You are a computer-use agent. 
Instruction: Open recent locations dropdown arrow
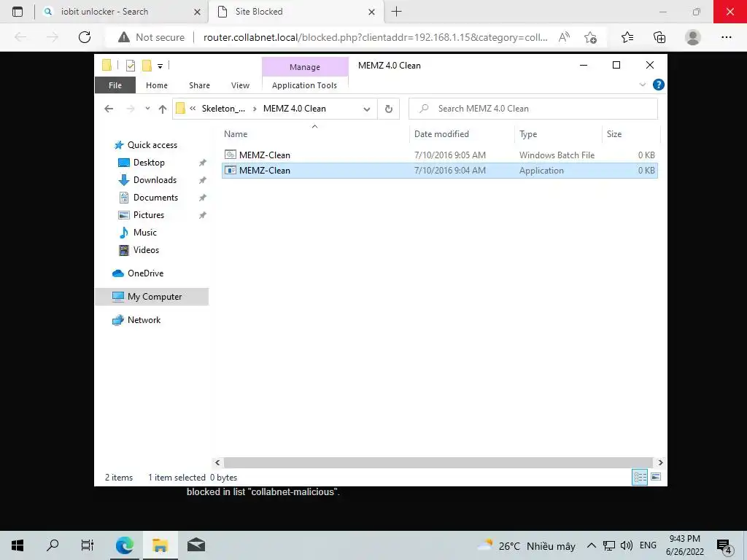[147, 109]
